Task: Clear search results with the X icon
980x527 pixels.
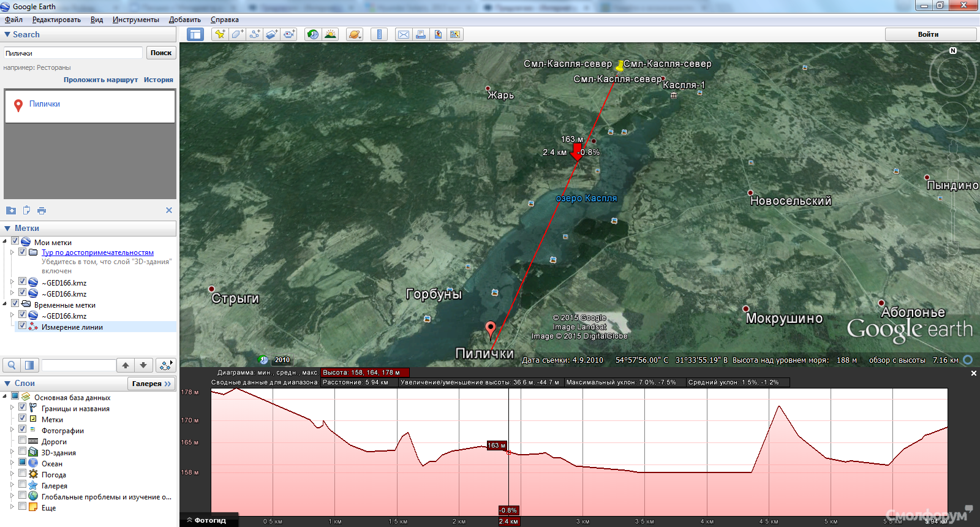Action: tap(169, 210)
